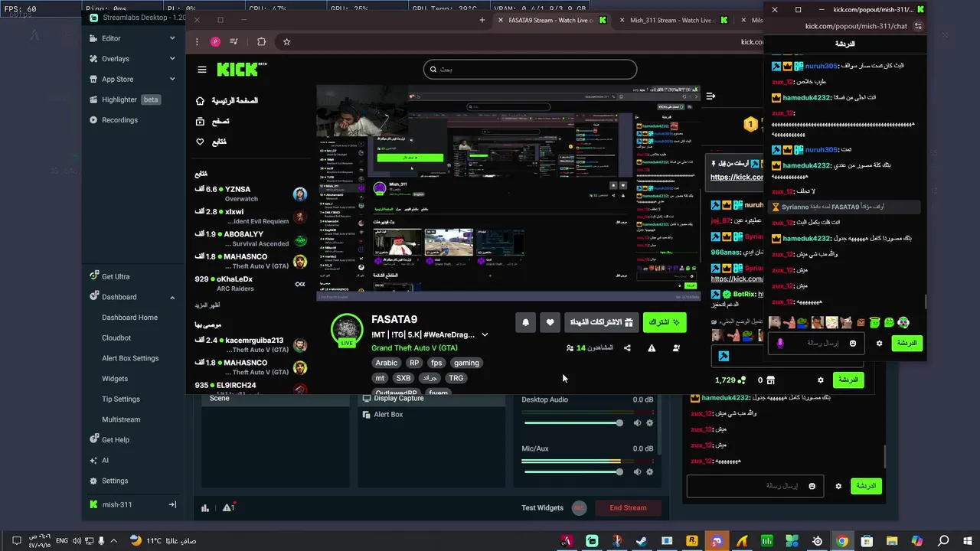Adjust the Mic/Aux volume slider
This screenshot has height=551, width=980.
pos(572,472)
